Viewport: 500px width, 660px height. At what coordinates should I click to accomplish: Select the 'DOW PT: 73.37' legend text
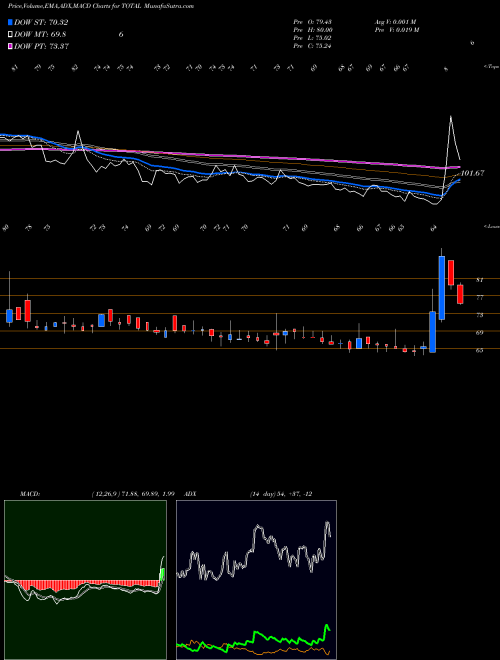[41, 46]
